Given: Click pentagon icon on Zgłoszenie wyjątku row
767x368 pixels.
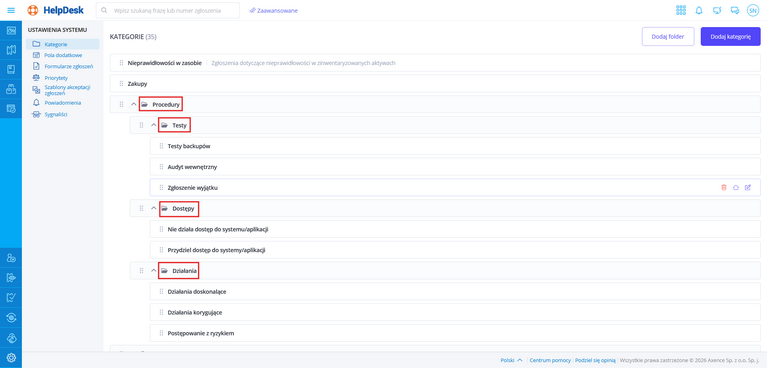Looking at the screenshot, I should (x=736, y=187).
